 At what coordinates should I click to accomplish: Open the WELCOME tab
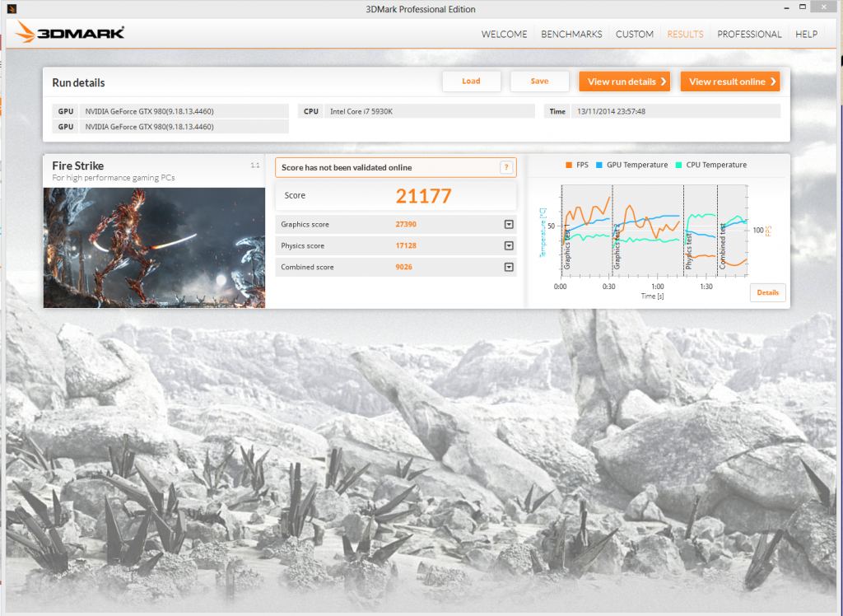click(x=505, y=34)
